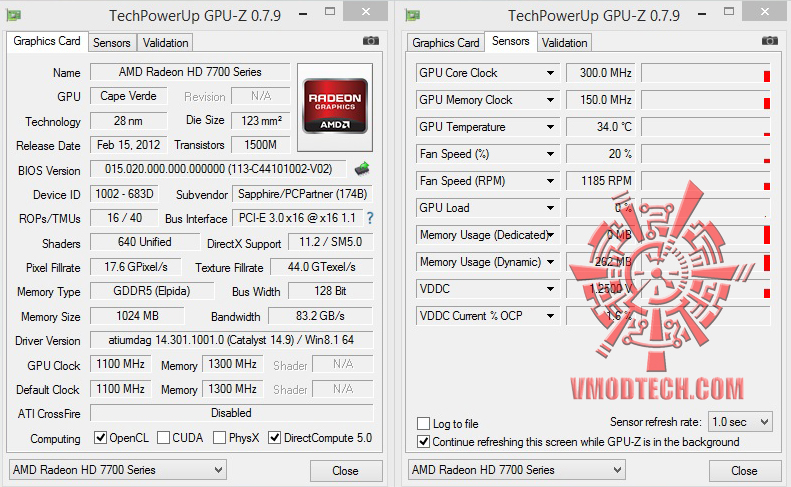Open VDDC sensor dropdown
Viewport: 791px width, 487px height.
click(550, 289)
